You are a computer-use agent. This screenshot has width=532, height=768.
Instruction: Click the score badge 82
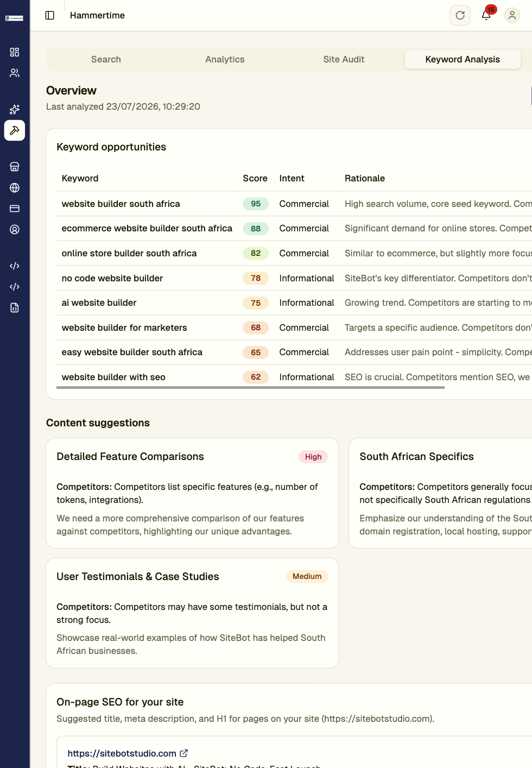coord(256,253)
